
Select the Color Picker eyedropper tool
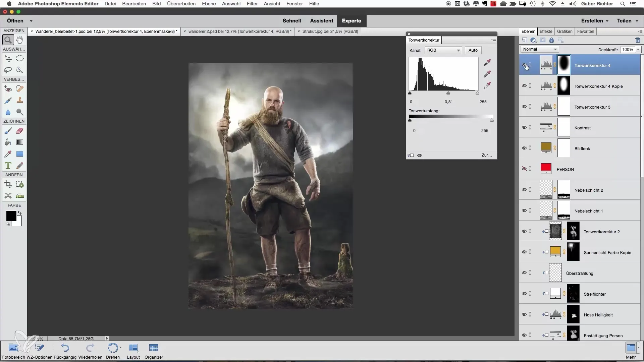pyautogui.click(x=8, y=154)
